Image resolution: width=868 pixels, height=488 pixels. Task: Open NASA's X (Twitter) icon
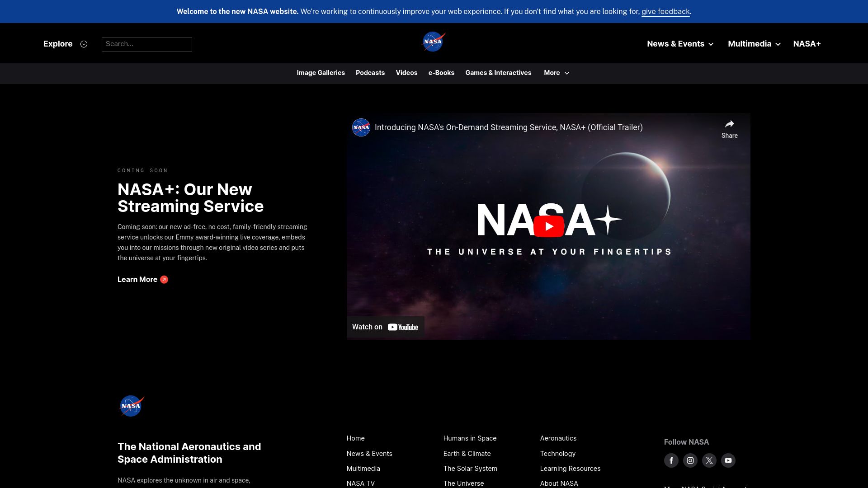pos(709,460)
